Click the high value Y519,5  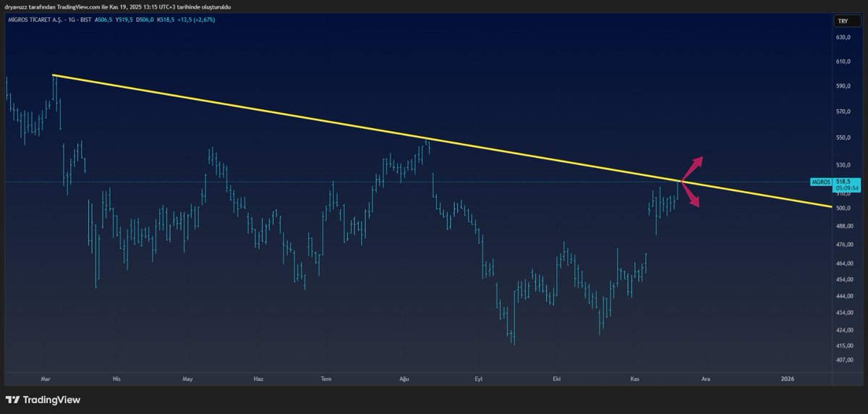point(125,20)
